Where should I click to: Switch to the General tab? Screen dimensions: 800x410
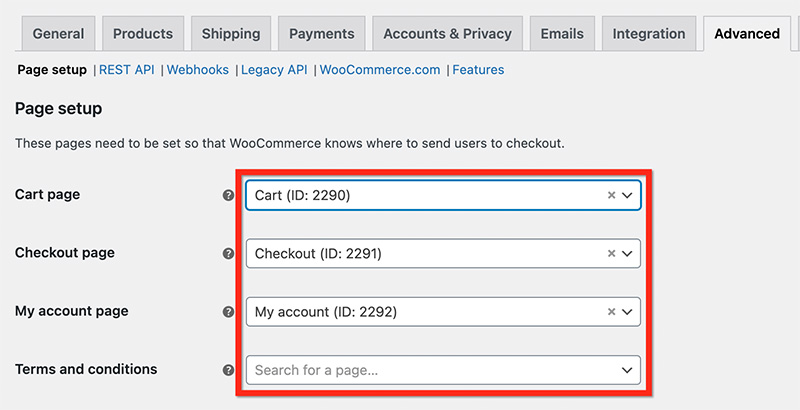click(58, 34)
